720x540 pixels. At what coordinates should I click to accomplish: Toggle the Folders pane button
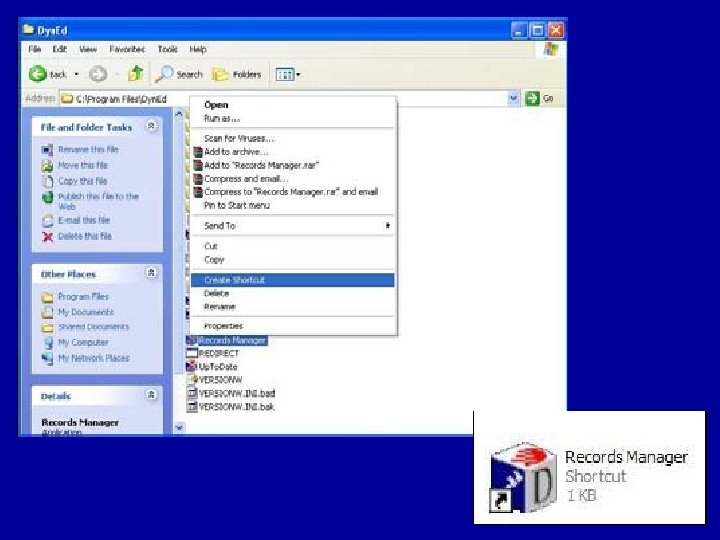pyautogui.click(x=237, y=74)
